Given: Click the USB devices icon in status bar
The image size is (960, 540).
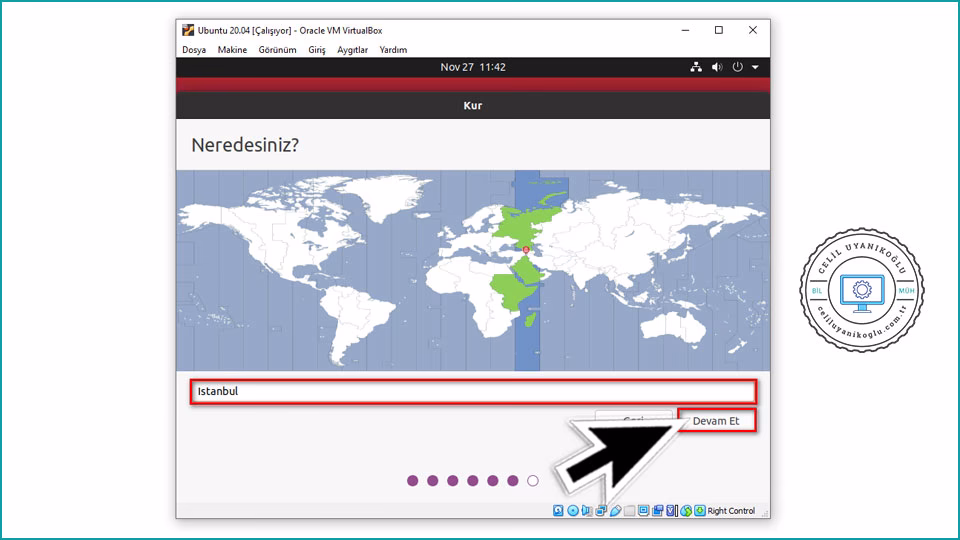Looking at the screenshot, I should coord(615,511).
